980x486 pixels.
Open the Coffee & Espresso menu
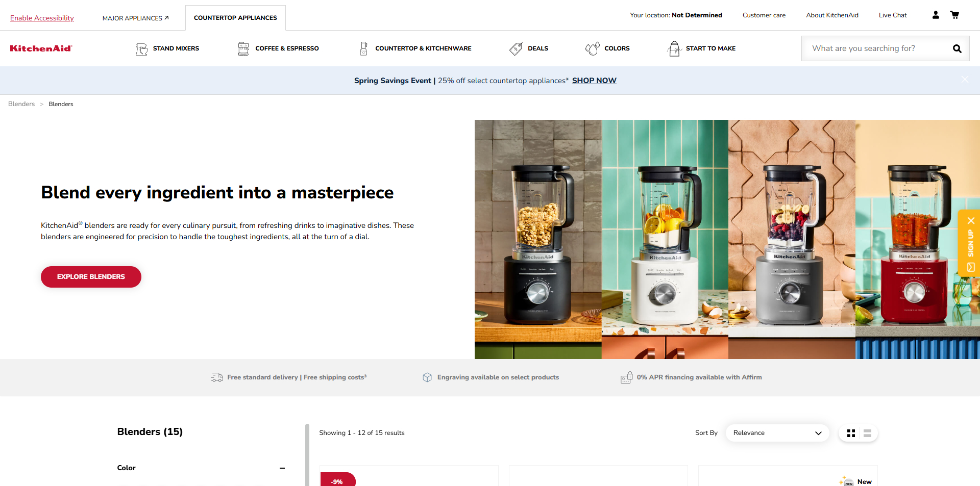[x=287, y=48]
